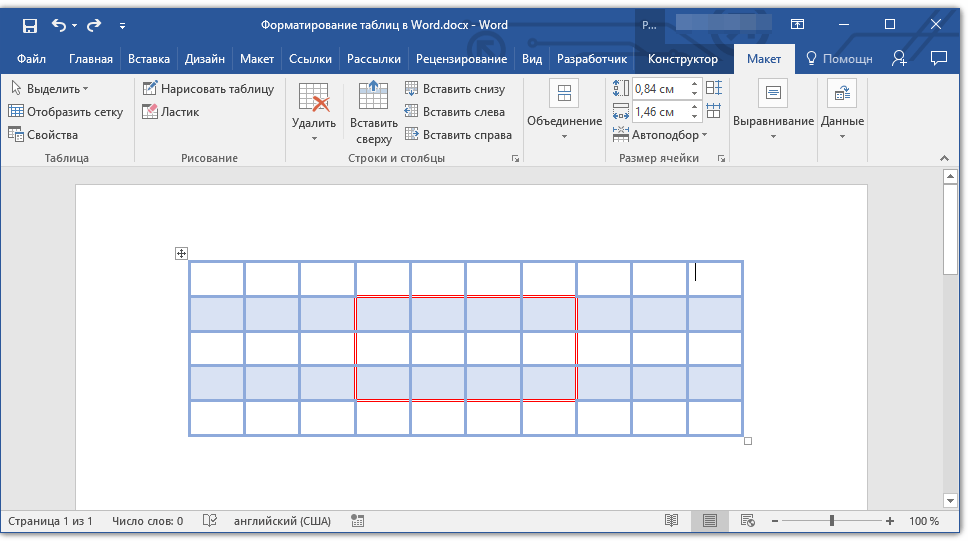
Task: Open the undo history dropdown arrow
Action: (x=74, y=25)
